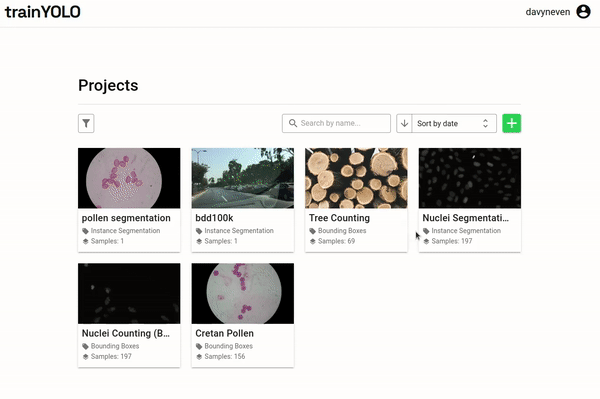Click the green add project plus button
Screen dimensions: 600x399
pos(512,124)
